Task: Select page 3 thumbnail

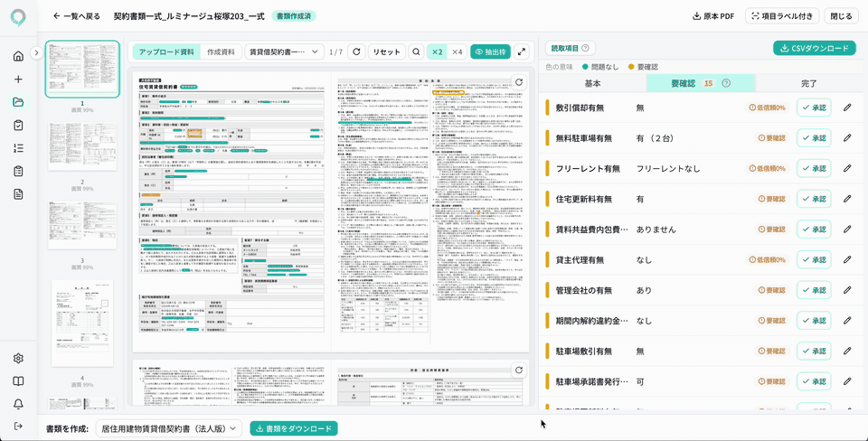Action: 82,226
